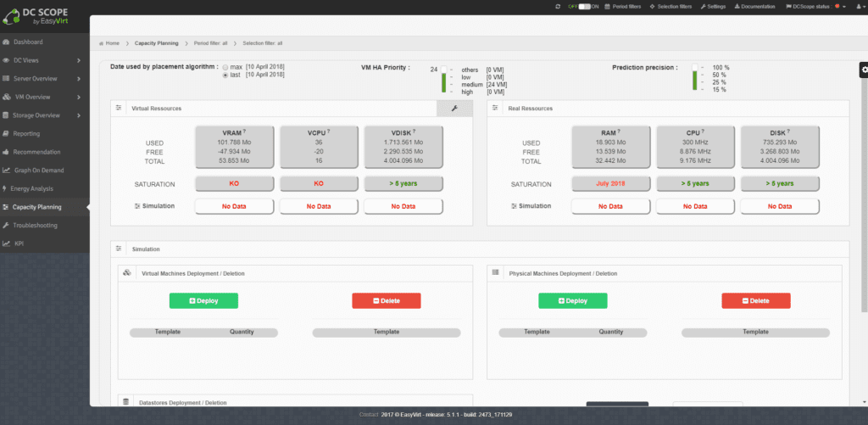Image resolution: width=868 pixels, height=425 pixels.
Task: Click Selection filter: all breadcrumb
Action: tap(263, 43)
